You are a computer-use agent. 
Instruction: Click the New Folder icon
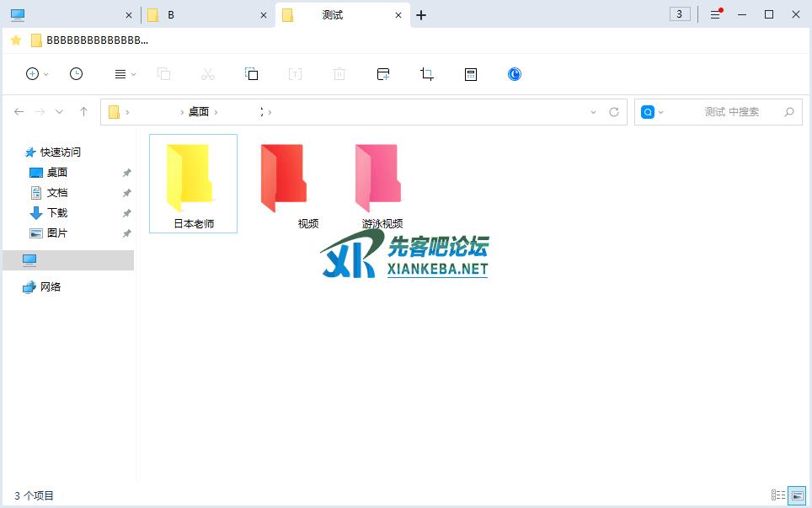(x=383, y=74)
